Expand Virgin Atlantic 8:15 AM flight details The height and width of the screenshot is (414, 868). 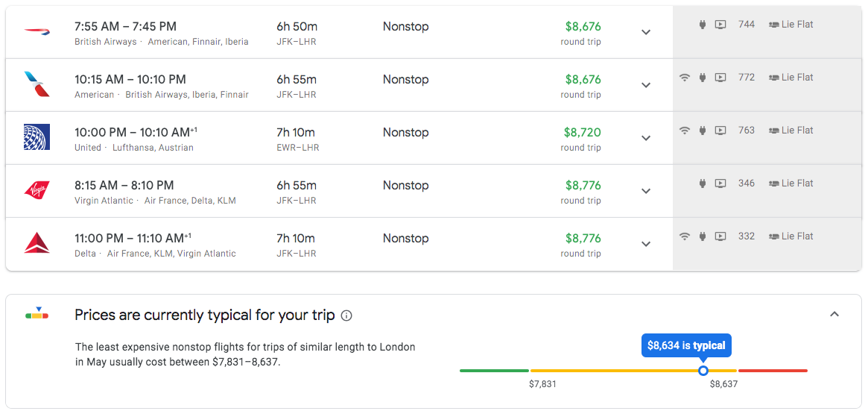point(646,191)
